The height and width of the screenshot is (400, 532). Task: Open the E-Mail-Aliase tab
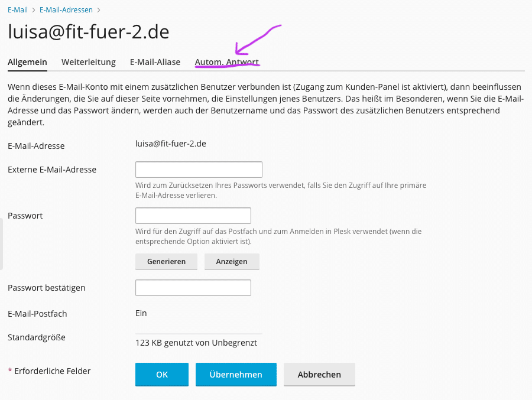coord(155,62)
